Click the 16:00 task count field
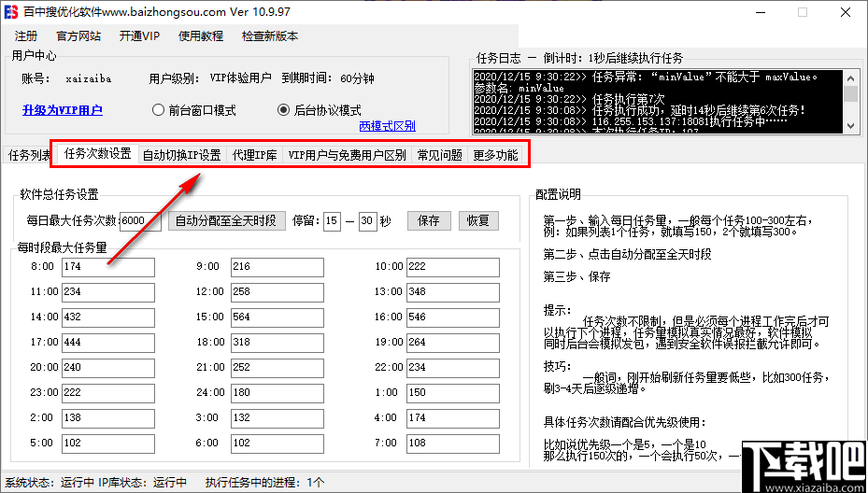This screenshot has width=868, height=493. pyautogui.click(x=453, y=317)
